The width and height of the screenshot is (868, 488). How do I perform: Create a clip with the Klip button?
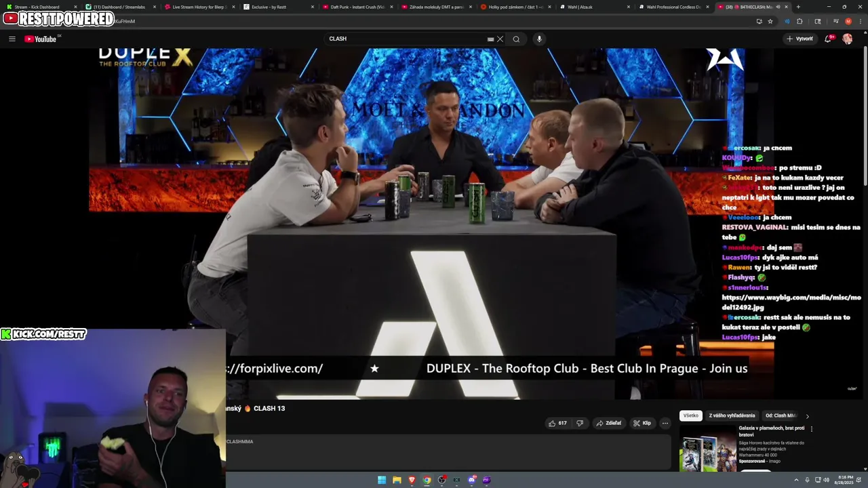[642, 423]
